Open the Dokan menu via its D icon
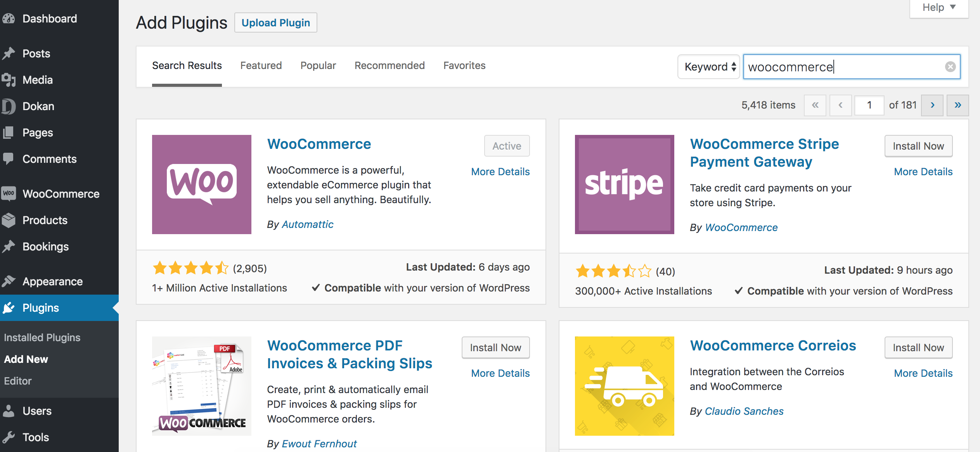Screen dimensions: 980x452 point(9,106)
